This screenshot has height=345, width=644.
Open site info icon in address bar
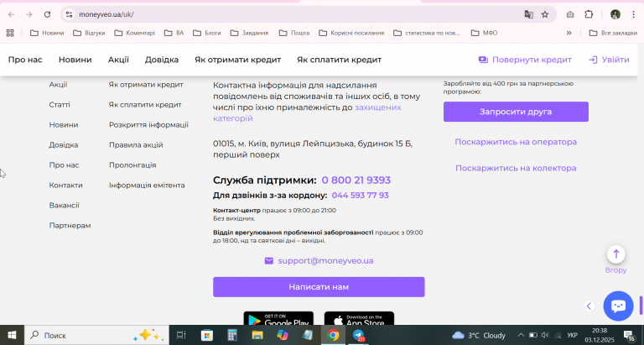(69, 14)
